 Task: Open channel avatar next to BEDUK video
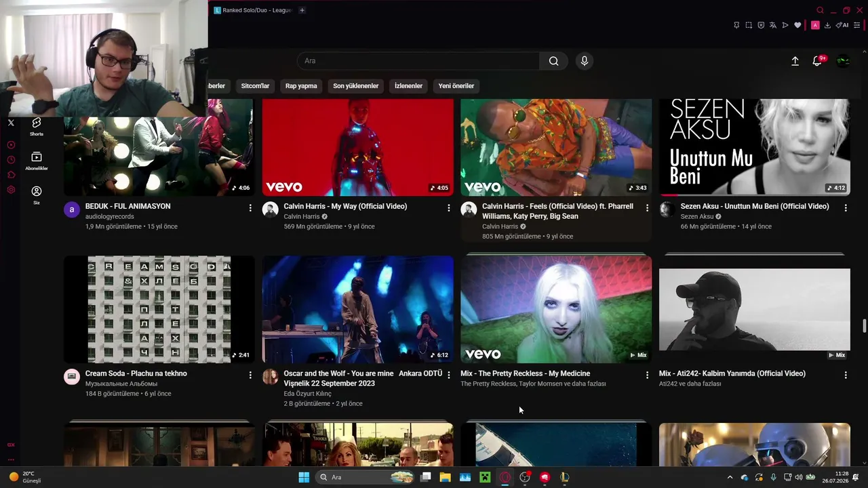click(x=72, y=209)
